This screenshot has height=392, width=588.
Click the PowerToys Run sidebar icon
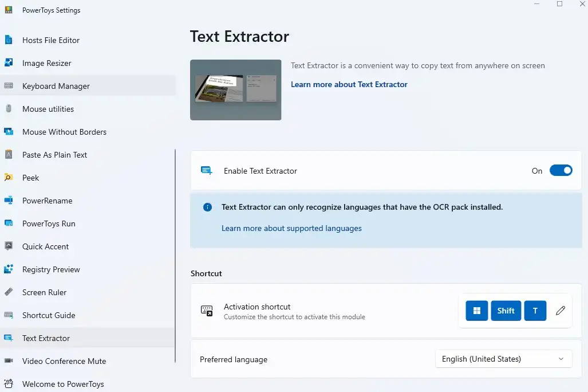pyautogui.click(x=9, y=223)
